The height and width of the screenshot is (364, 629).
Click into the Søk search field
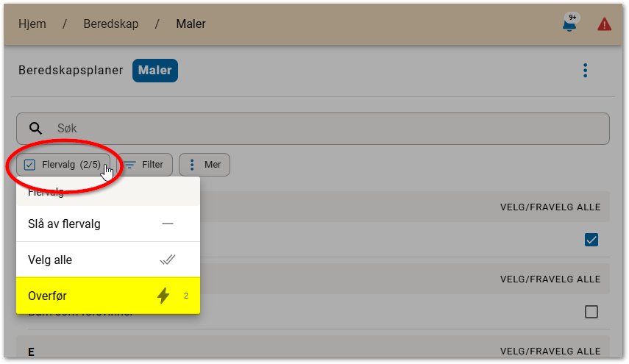[x=324, y=129]
